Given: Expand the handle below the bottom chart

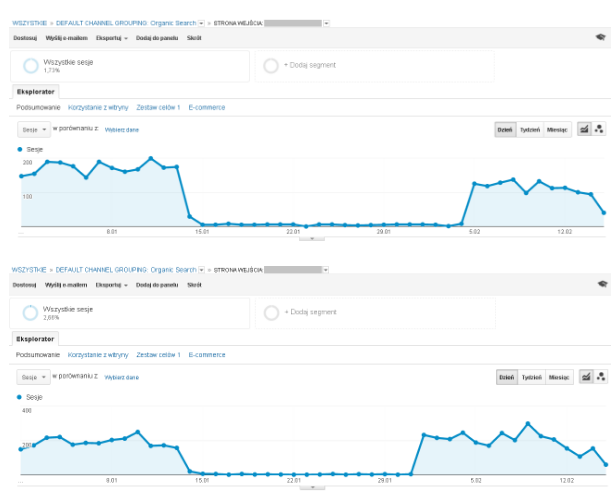Looking at the screenshot, I should (312, 487).
